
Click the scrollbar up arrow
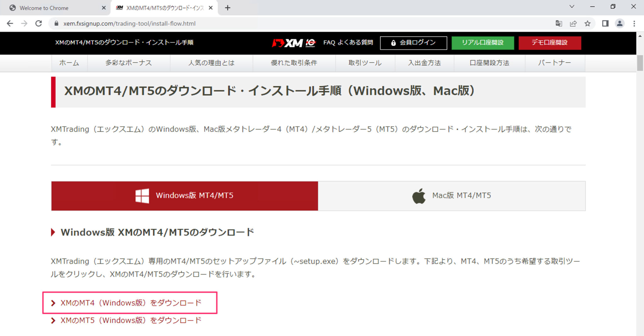(640, 36)
